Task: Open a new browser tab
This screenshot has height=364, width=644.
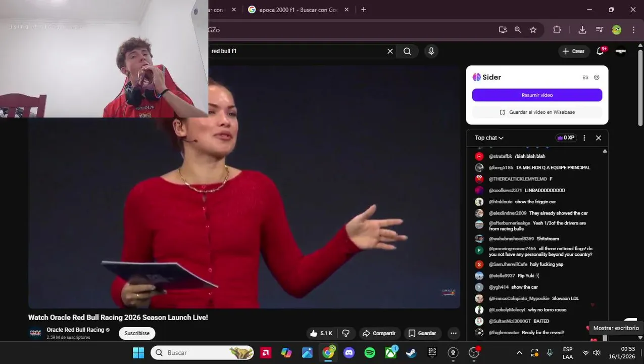Action: (x=364, y=10)
